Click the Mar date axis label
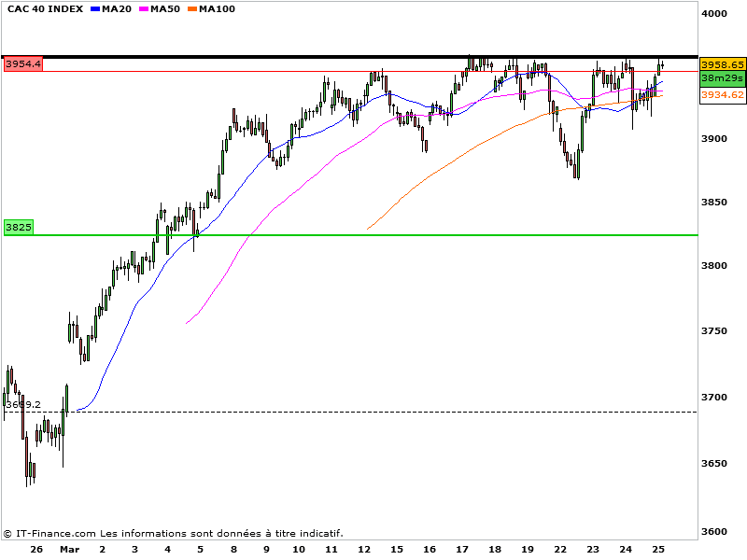The width and height of the screenshot is (747, 560). [x=69, y=550]
